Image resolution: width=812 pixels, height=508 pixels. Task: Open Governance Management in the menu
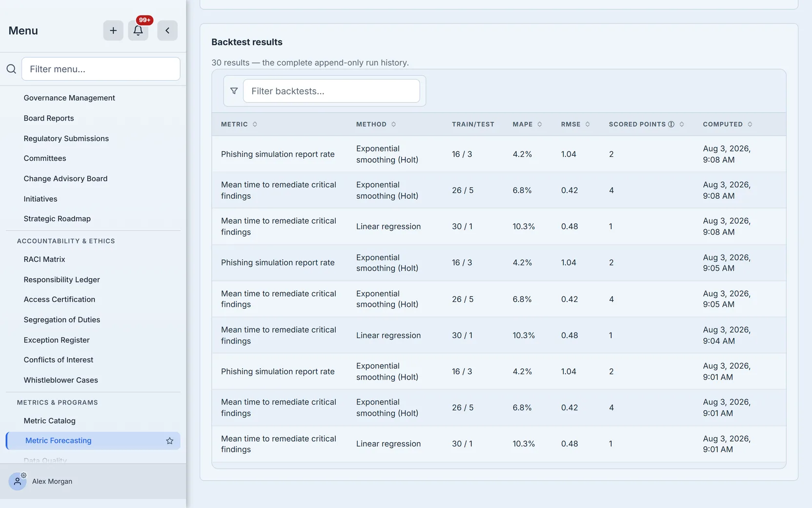[x=69, y=98]
